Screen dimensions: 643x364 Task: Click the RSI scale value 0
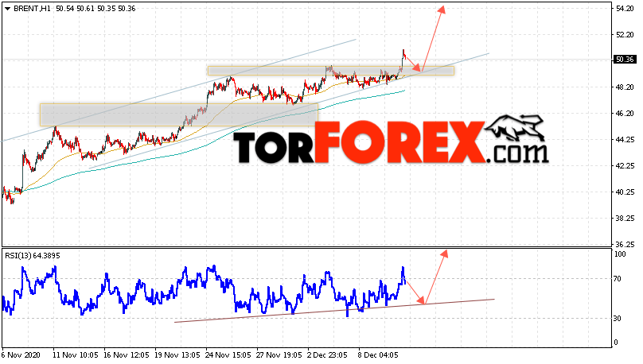[x=615, y=343]
